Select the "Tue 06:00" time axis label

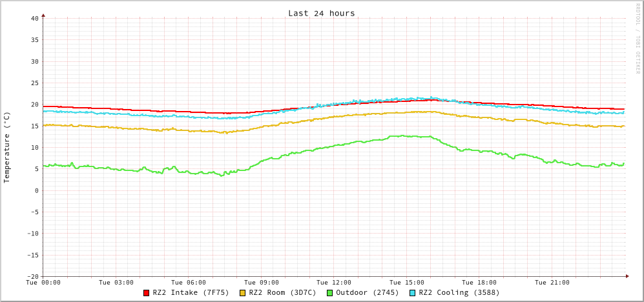189,283
